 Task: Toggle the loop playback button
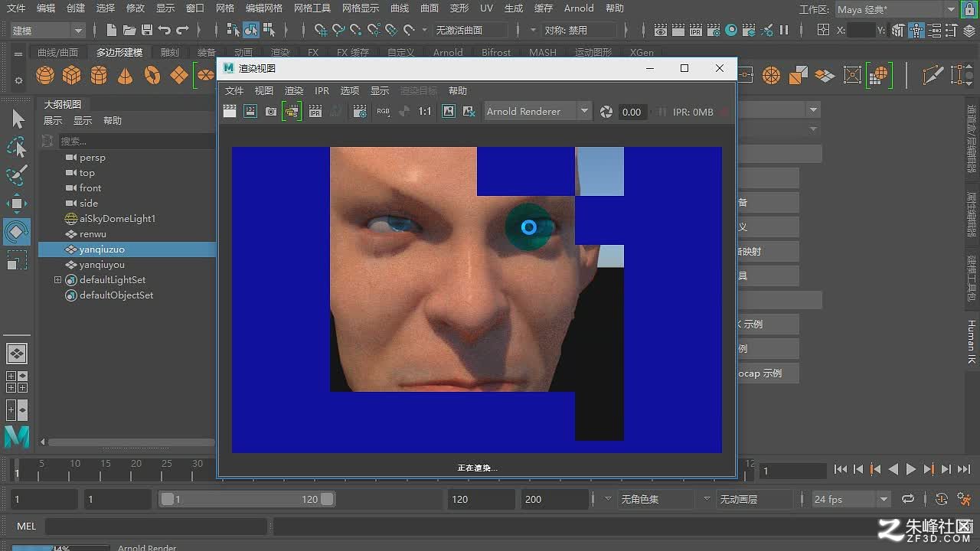click(x=908, y=499)
